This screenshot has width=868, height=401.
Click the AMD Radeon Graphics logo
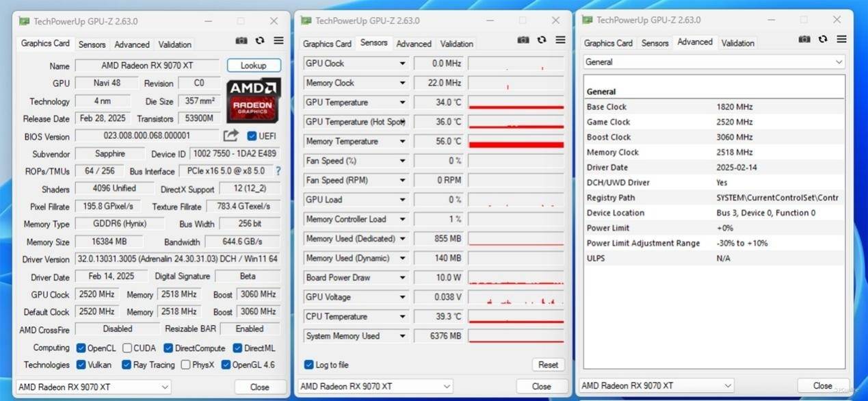pyautogui.click(x=254, y=101)
